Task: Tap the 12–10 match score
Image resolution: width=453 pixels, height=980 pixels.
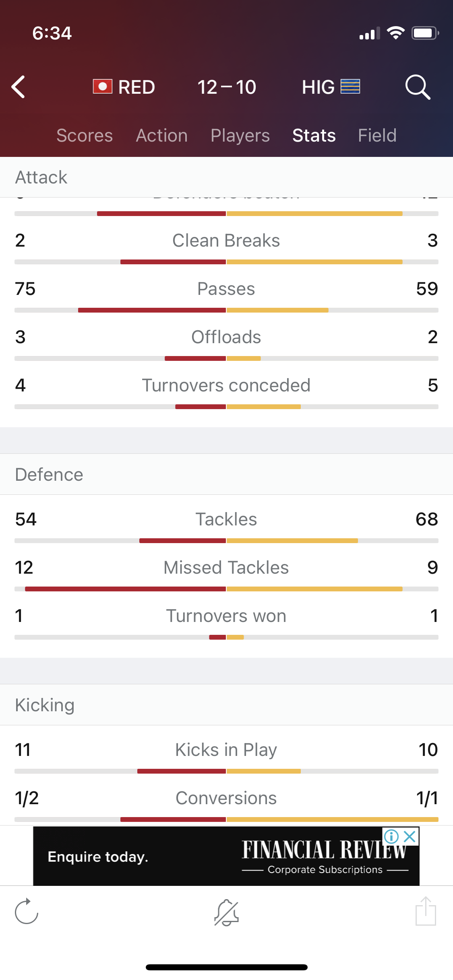Action: coord(227,87)
